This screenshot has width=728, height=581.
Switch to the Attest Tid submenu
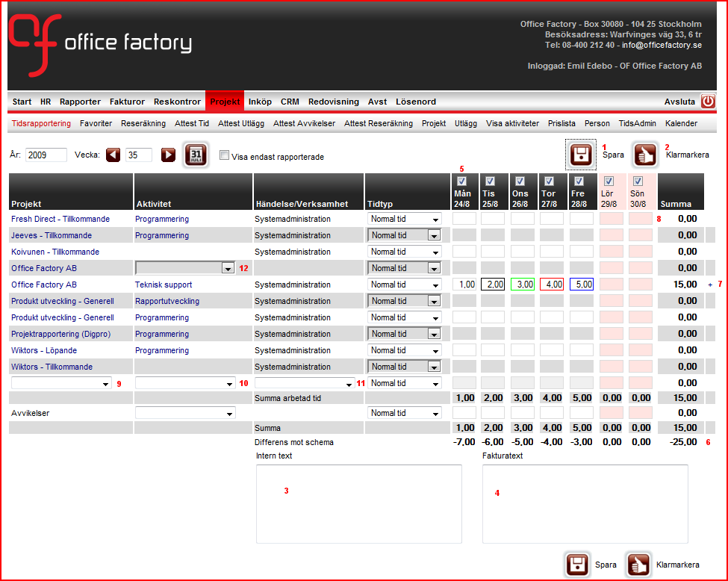click(192, 123)
